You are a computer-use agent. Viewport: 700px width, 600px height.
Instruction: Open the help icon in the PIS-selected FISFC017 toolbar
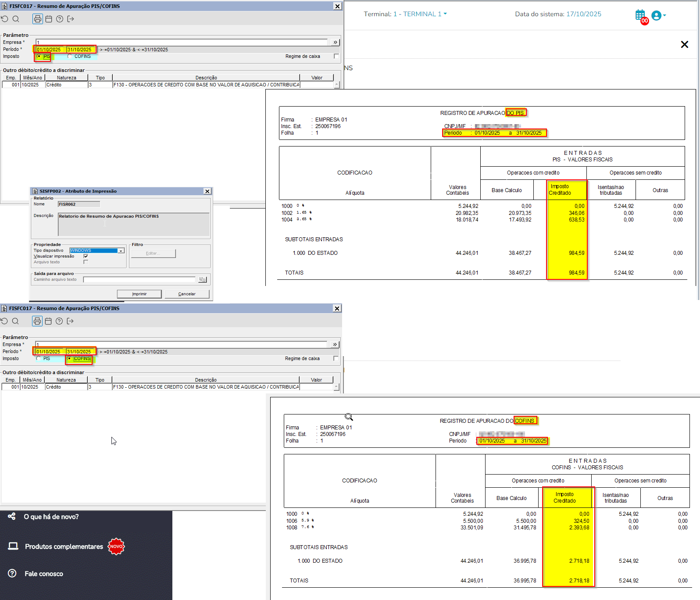(60, 19)
